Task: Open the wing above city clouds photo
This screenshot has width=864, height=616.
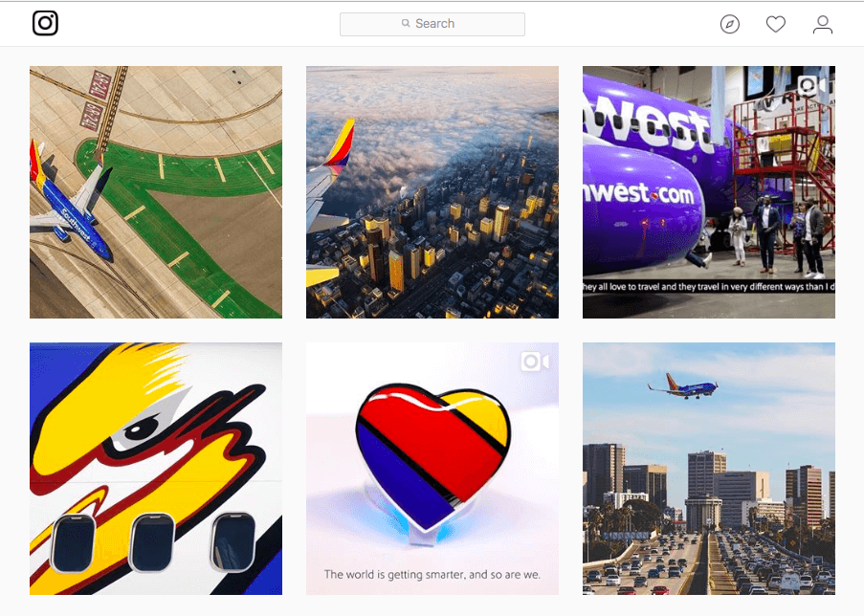Action: coord(432,191)
